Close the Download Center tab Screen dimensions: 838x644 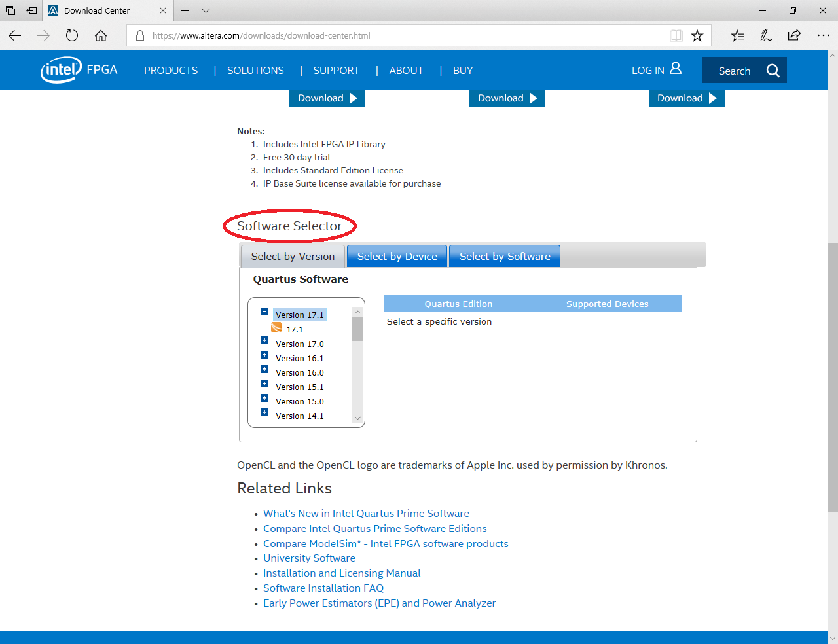pos(163,10)
